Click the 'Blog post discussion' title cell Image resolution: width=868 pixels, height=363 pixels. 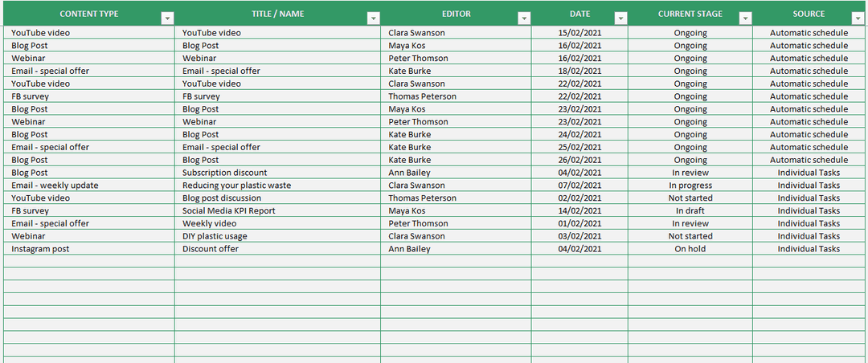(222, 198)
